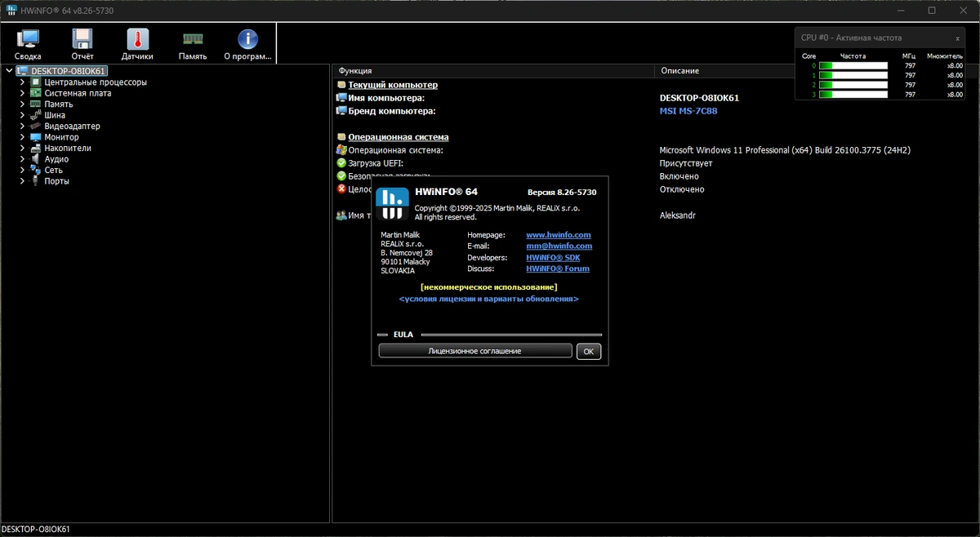
Task: Click the Отключено status value
Action: [x=682, y=189]
